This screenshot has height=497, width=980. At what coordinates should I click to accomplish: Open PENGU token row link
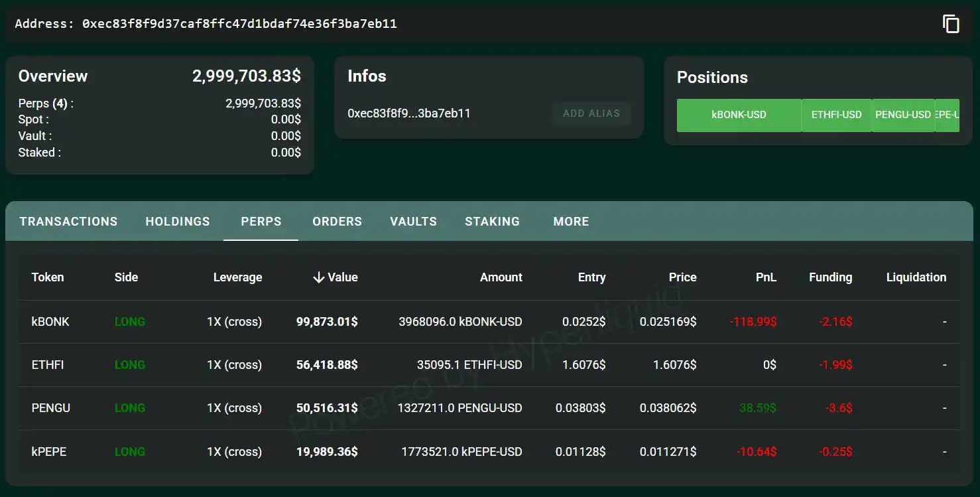[x=50, y=408]
